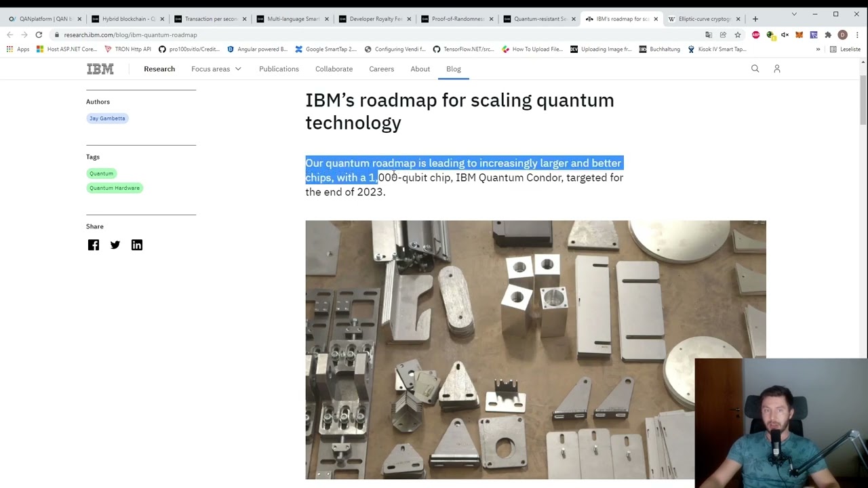Open the Adblock Plus extension

[755, 35]
